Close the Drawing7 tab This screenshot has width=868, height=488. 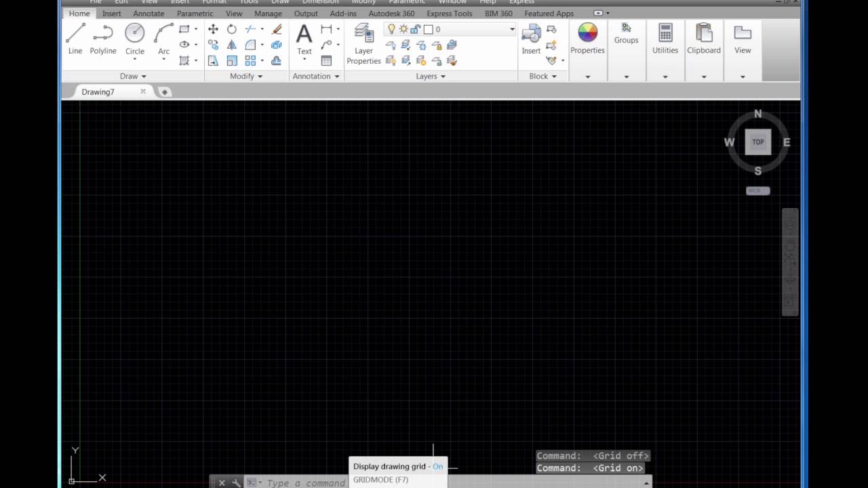pos(143,91)
